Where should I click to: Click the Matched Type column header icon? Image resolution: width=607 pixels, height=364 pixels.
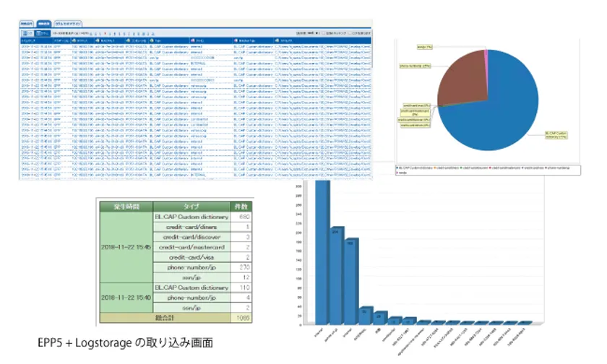236,40
